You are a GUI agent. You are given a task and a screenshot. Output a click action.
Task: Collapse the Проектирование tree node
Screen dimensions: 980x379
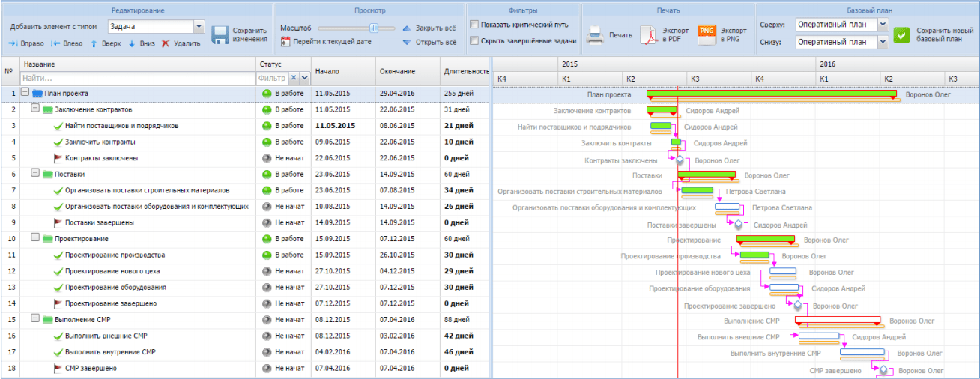tap(35, 237)
